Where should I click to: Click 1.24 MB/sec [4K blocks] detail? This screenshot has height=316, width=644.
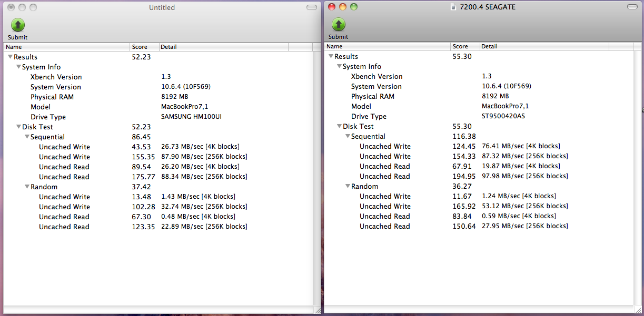tap(519, 196)
